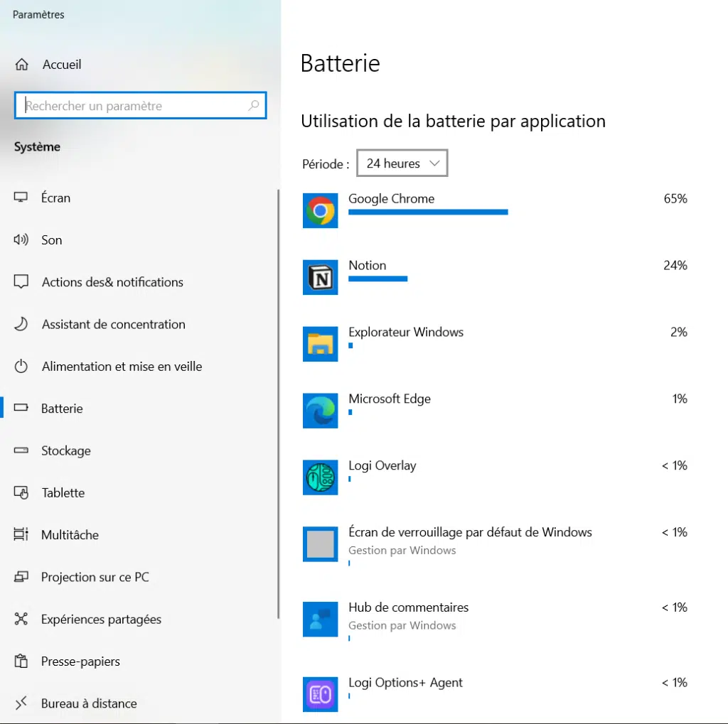
Task: Click the Actions des notifications bubble icon
Action: [21, 281]
